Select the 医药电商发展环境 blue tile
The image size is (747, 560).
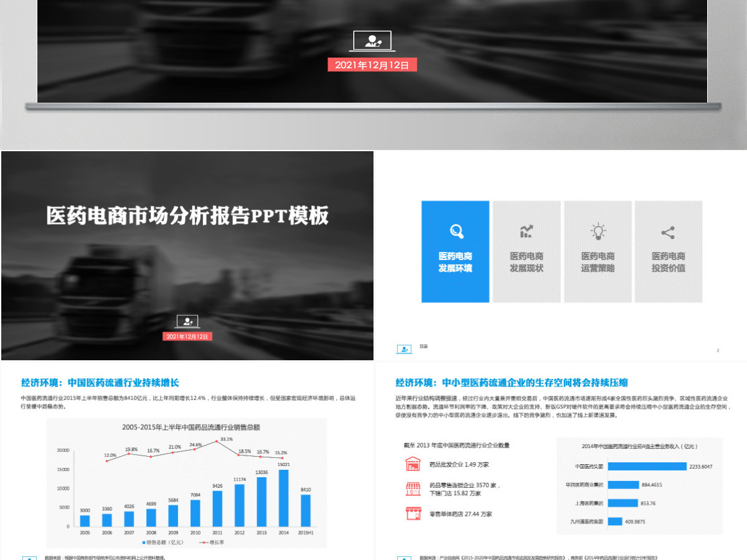pyautogui.click(x=455, y=251)
